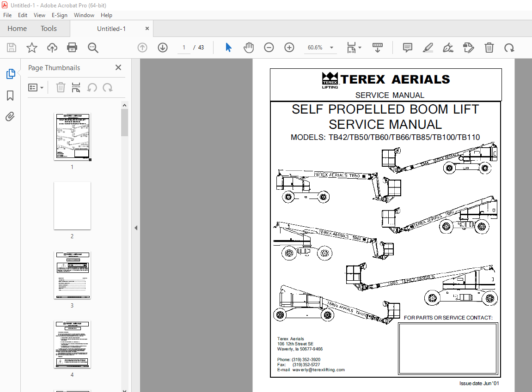Zoom out with the minus button
The height and width of the screenshot is (392, 532).
coord(269,48)
